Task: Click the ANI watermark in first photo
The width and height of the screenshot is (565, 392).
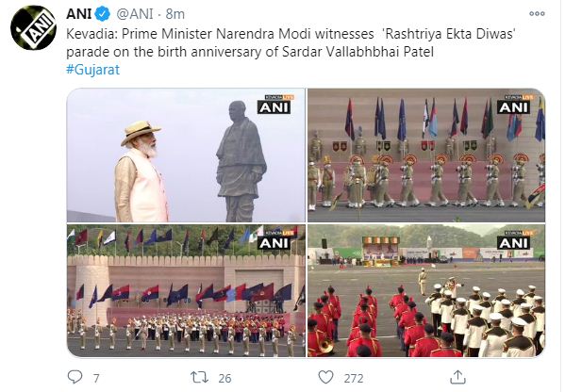Action: pyautogui.click(x=274, y=107)
